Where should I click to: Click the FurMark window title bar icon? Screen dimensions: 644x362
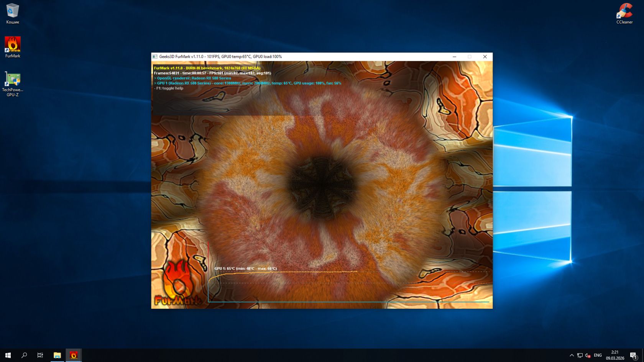click(x=155, y=57)
